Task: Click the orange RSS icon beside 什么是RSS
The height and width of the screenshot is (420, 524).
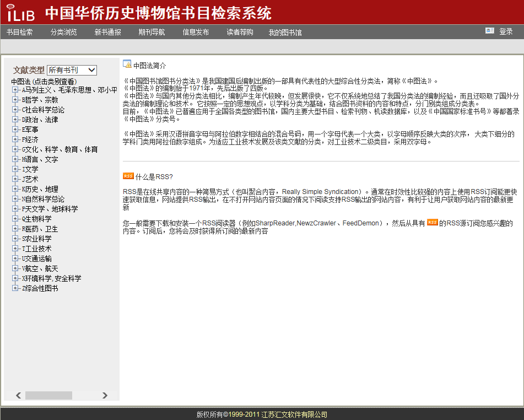Action: [x=128, y=176]
